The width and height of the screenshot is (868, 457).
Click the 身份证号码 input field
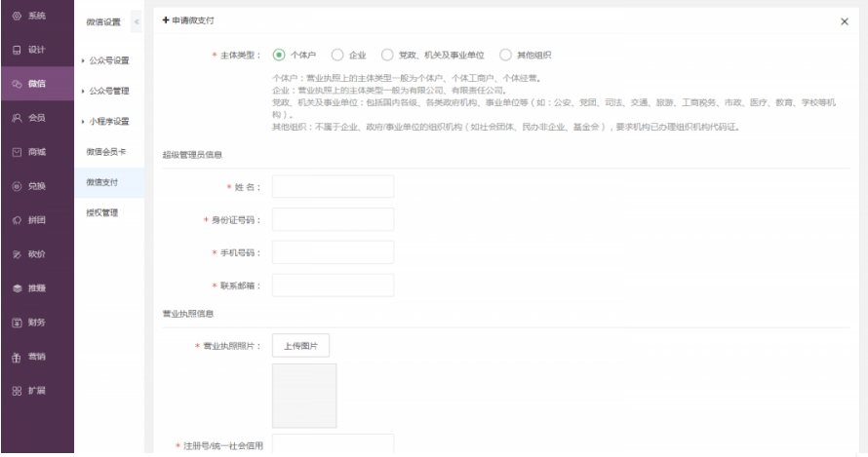coord(333,219)
